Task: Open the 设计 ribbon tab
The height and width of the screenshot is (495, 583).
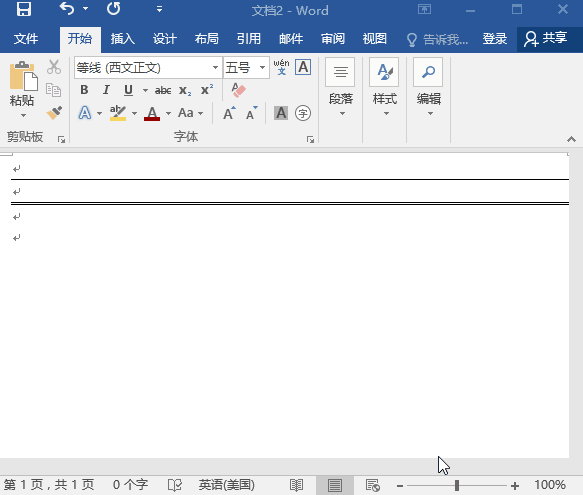Action: [164, 39]
